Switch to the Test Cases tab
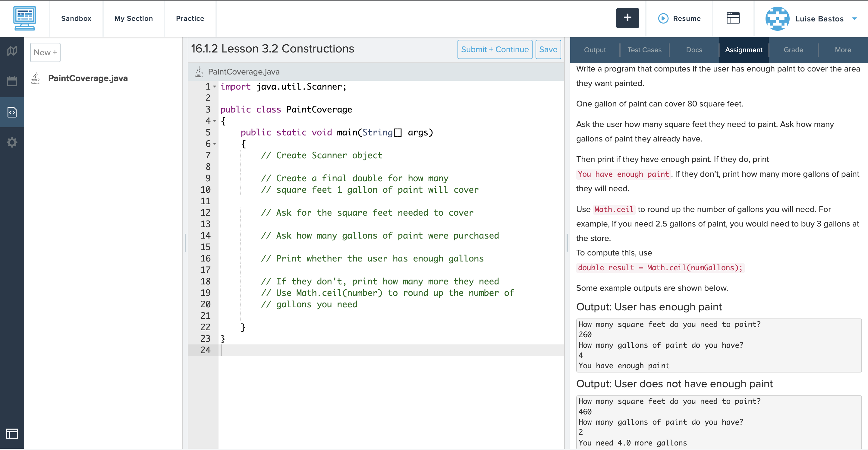Viewport: 868px width, 450px height. (x=644, y=49)
